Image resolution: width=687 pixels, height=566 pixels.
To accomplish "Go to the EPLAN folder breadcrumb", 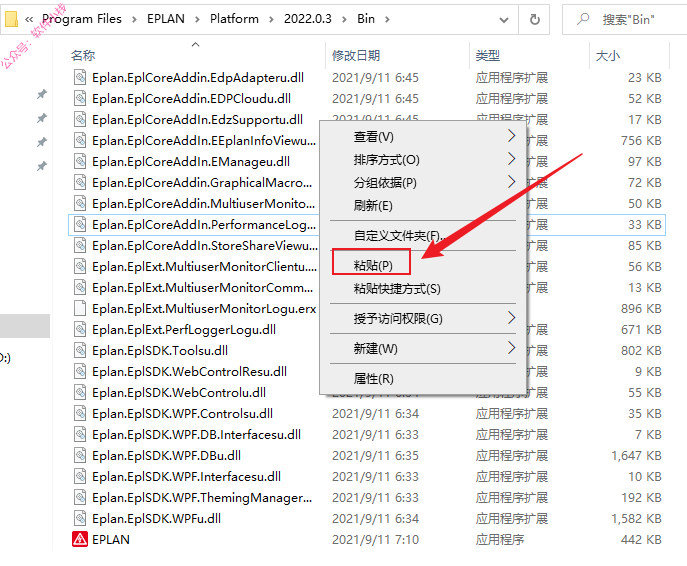I will click(x=166, y=19).
